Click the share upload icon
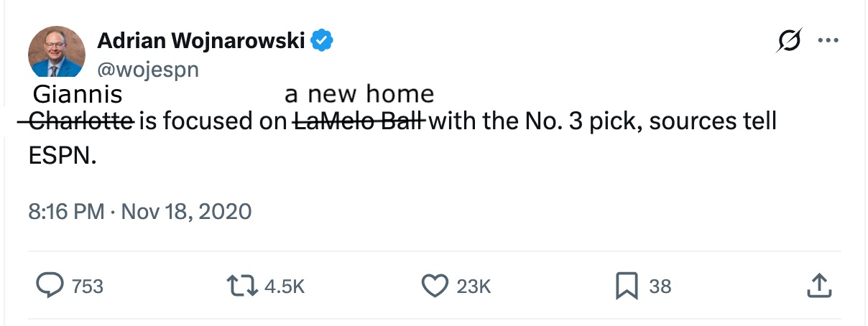The width and height of the screenshot is (868, 326). [818, 287]
